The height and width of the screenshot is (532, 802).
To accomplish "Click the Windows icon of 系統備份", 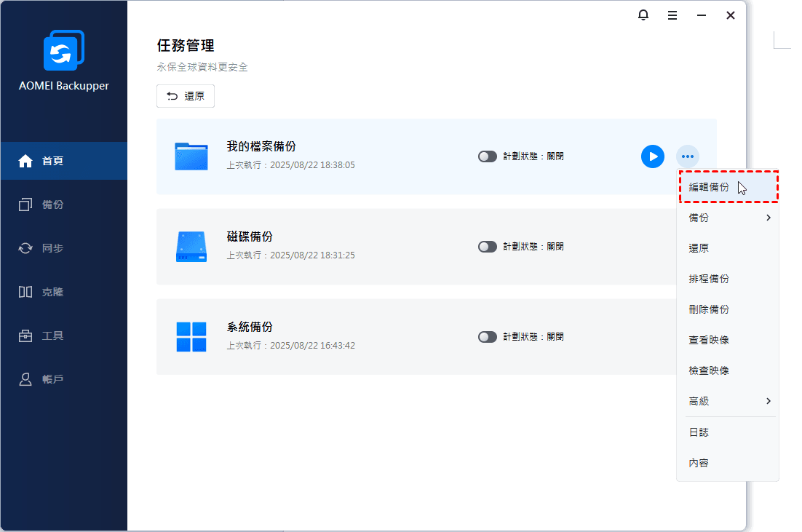I will 191,336.
